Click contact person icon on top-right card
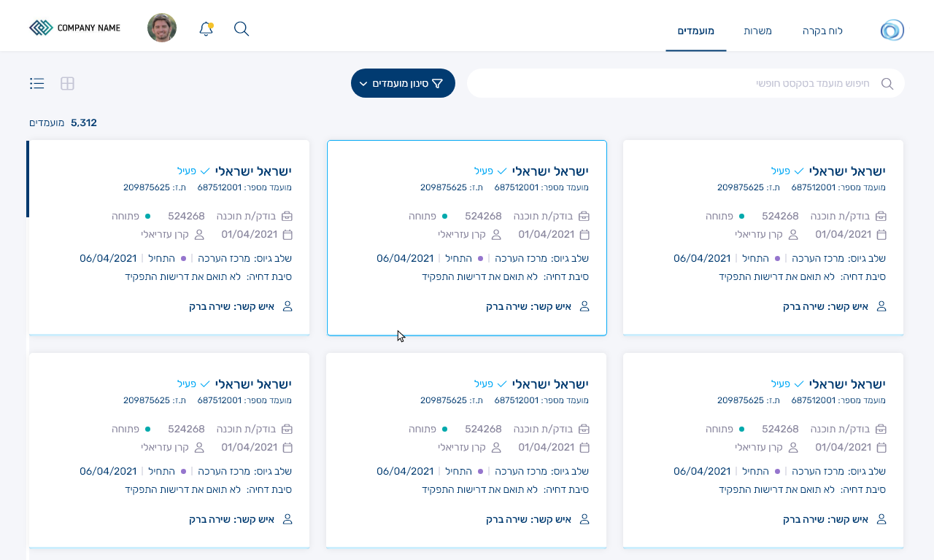Viewport: 934px width, 560px height. 881,306
